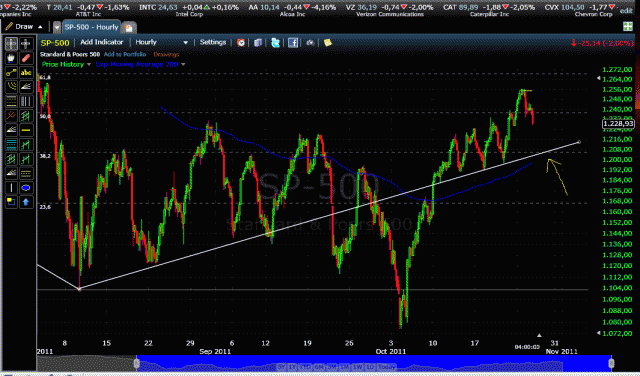Image resolution: width=640 pixels, height=376 pixels.
Task: Switch to the SP-500 - Hourly tab
Action: click(91, 27)
